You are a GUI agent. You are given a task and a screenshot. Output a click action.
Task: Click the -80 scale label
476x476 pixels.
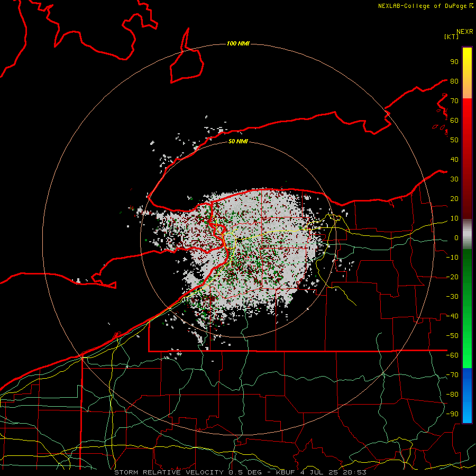coord(452,395)
